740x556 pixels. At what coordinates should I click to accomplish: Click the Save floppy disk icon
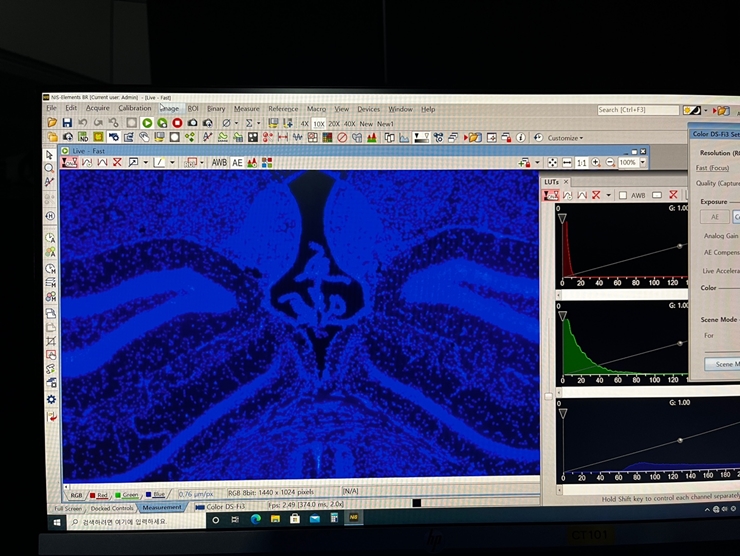(67, 123)
